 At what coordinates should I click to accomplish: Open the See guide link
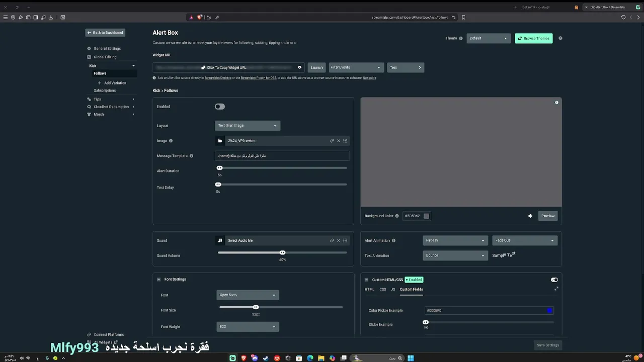pos(369,78)
